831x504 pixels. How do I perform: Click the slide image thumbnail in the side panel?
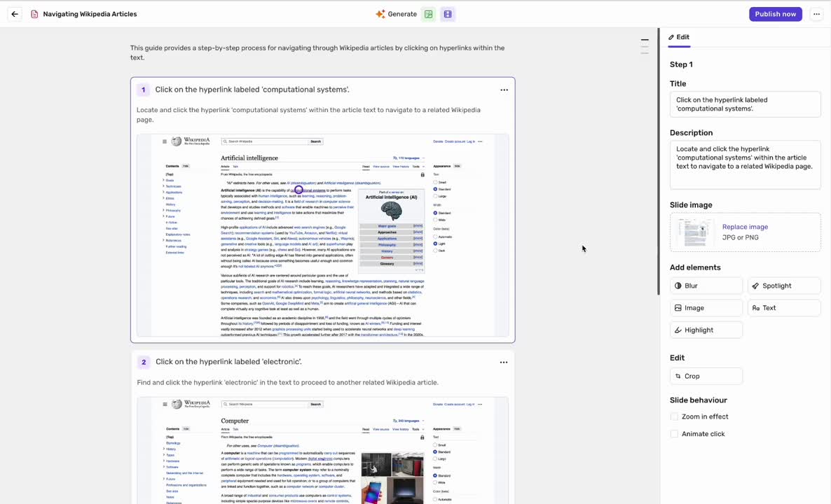(695, 232)
